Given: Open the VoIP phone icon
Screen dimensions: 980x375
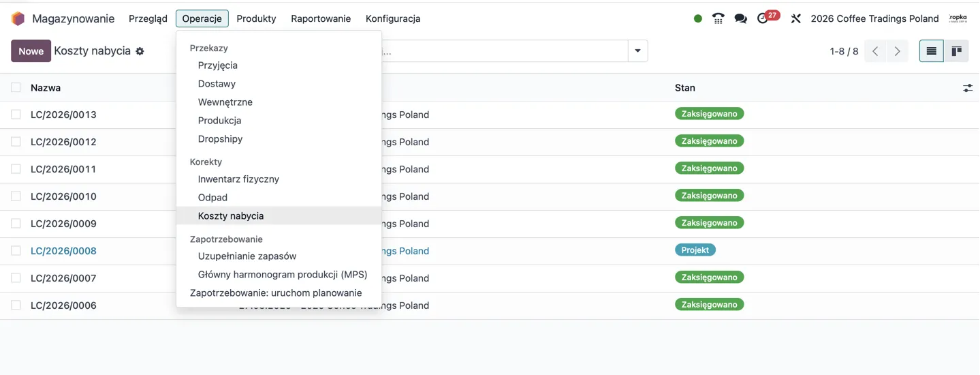Looking at the screenshot, I should [x=718, y=18].
